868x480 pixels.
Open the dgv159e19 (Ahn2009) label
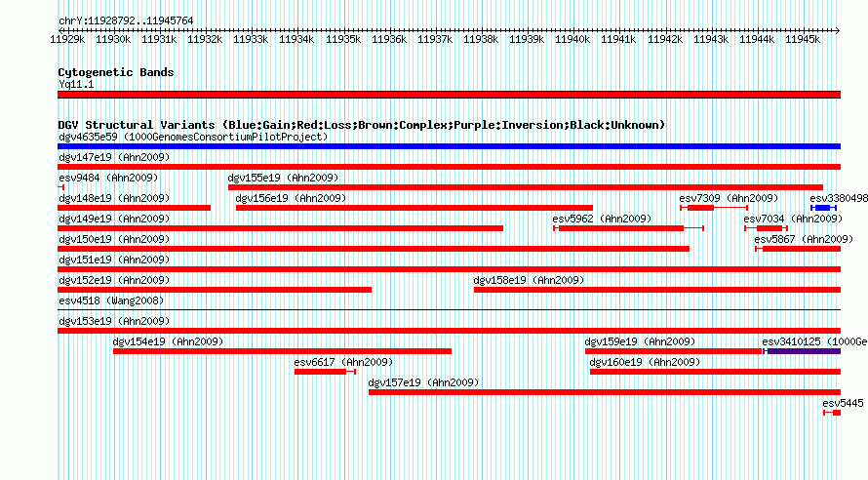640,341
